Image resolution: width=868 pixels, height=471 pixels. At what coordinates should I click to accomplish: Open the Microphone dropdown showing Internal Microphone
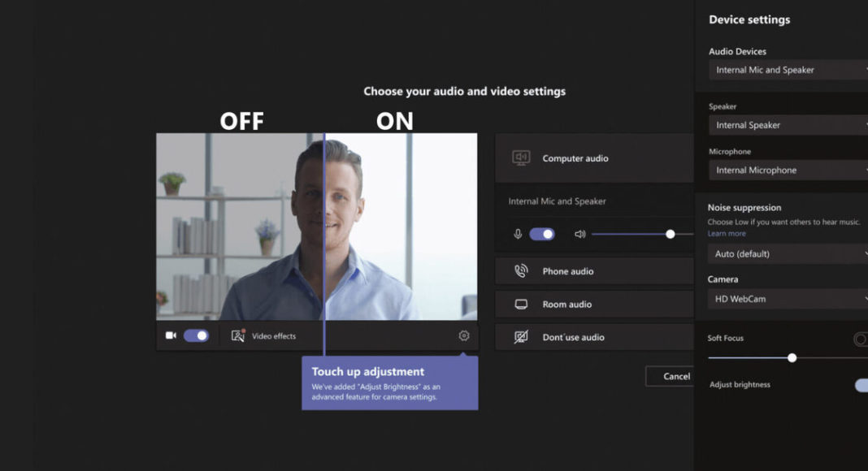click(788, 171)
